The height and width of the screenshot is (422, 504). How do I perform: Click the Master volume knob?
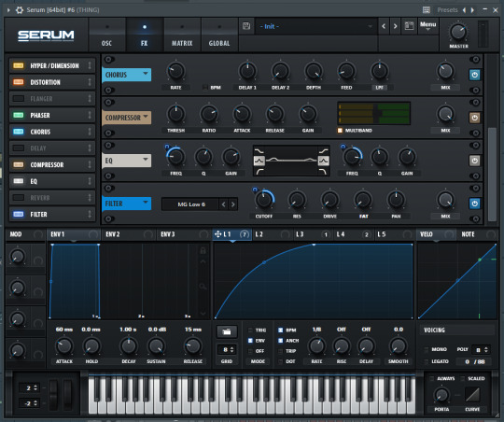pyautogui.click(x=458, y=32)
